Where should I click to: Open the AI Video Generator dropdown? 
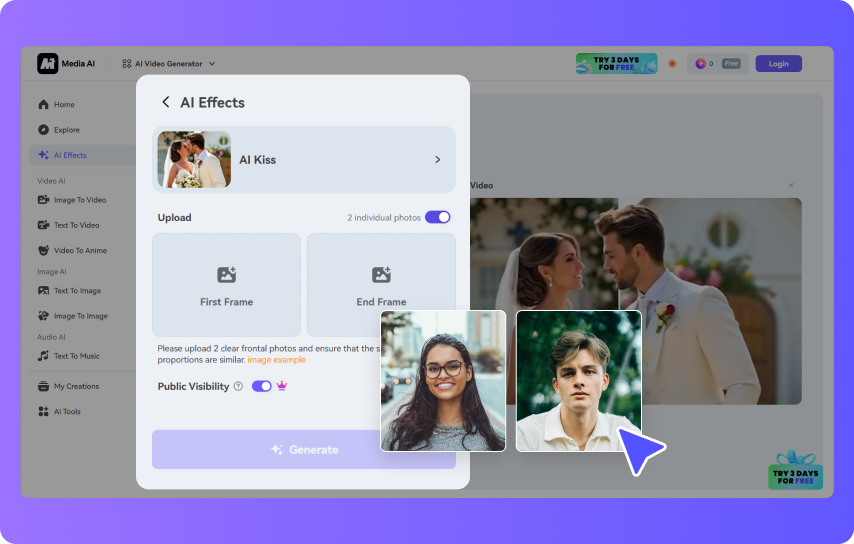(x=168, y=63)
